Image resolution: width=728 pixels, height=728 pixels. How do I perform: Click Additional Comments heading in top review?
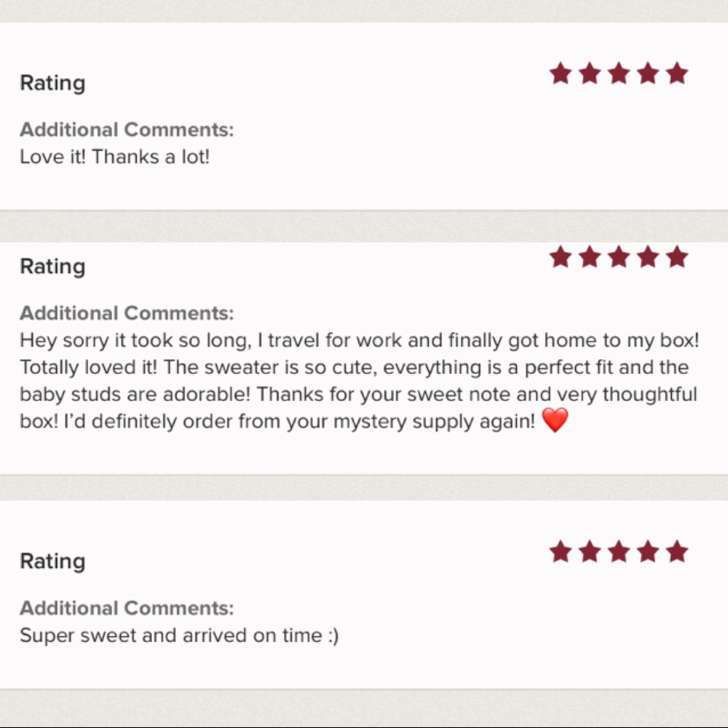[x=127, y=130]
